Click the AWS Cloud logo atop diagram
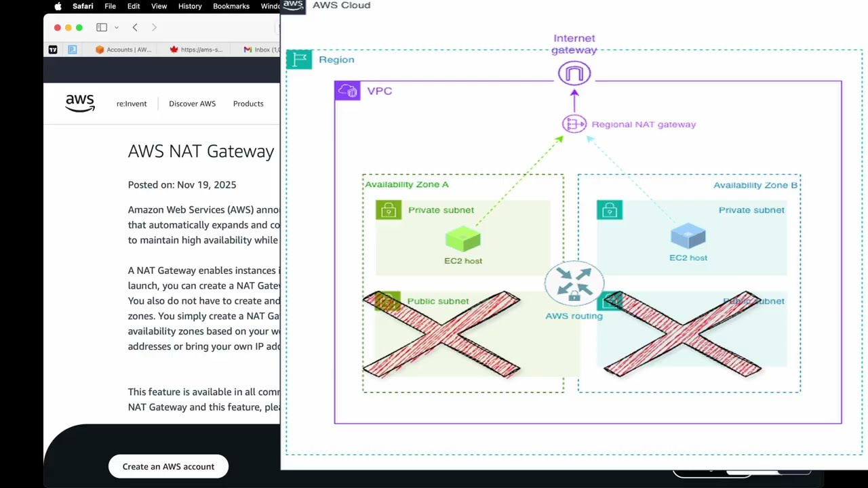The image size is (868, 488). tap(293, 5)
